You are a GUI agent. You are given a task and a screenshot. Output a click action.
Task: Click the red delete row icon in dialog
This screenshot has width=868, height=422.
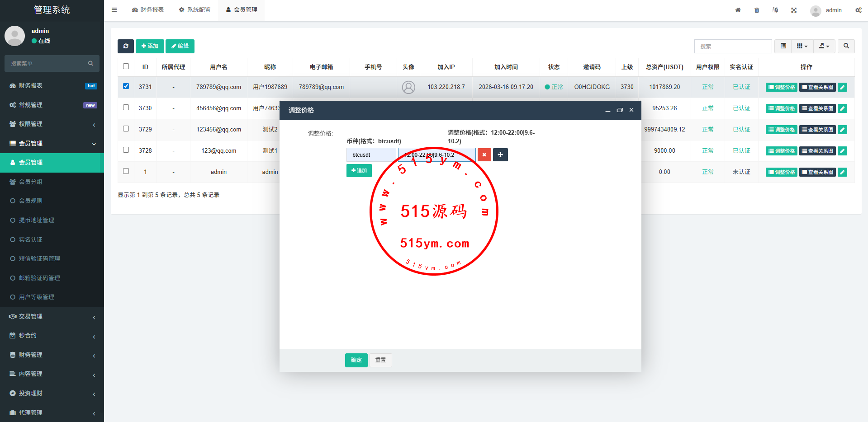[x=484, y=155]
